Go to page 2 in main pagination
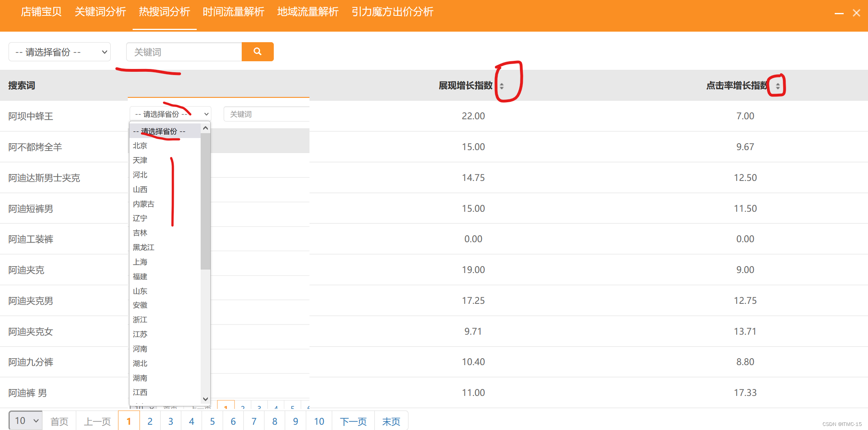 tap(150, 421)
